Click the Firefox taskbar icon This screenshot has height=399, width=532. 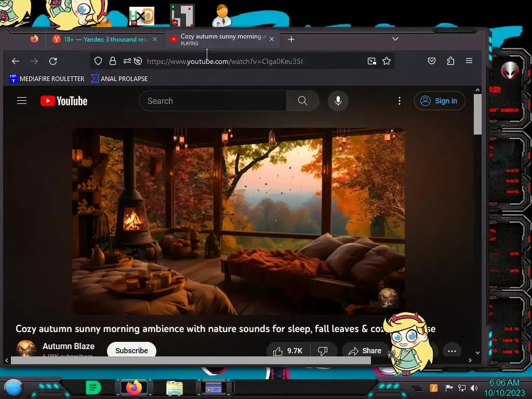pos(134,388)
